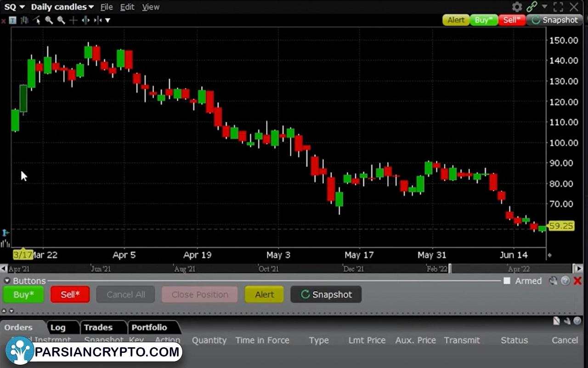Open the View menu

click(x=151, y=7)
